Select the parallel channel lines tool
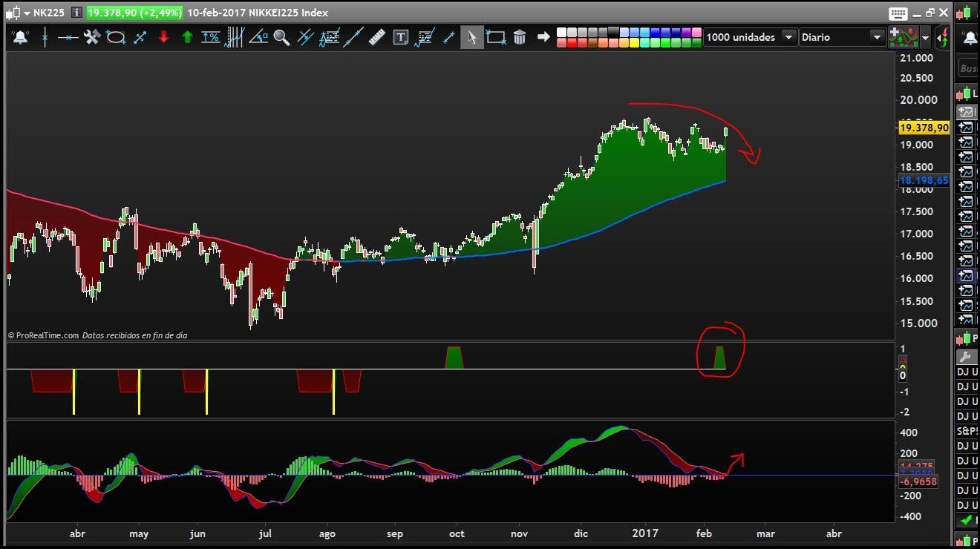 (305, 37)
